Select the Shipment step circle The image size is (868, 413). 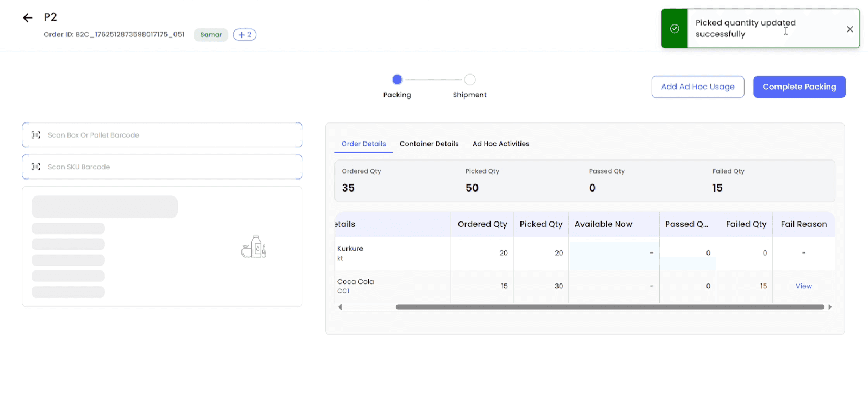(x=470, y=80)
